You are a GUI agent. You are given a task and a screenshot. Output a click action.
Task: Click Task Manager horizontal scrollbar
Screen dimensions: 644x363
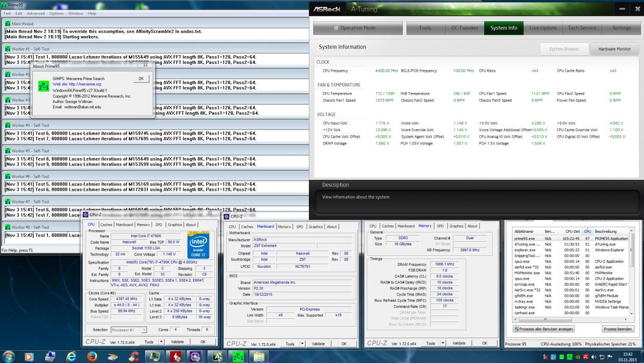(x=571, y=319)
